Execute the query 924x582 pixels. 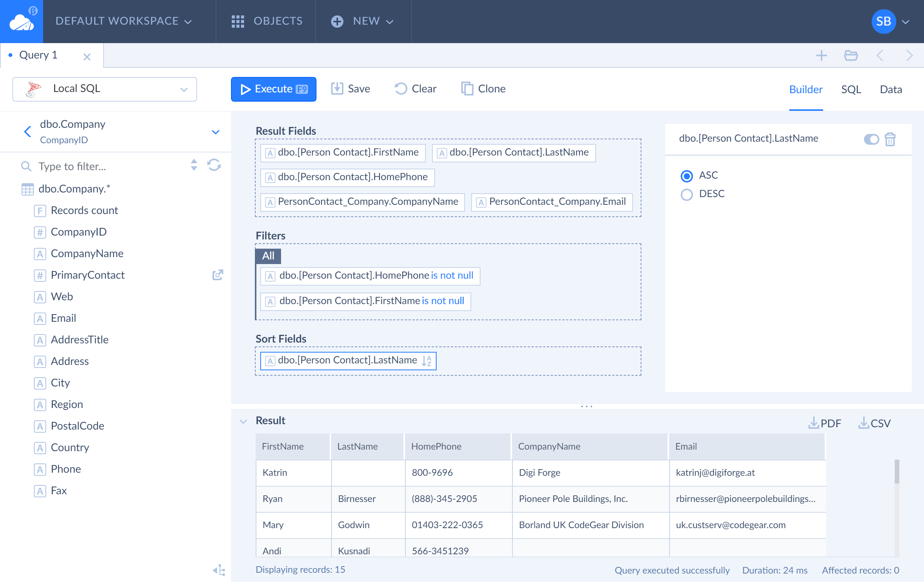274,89
